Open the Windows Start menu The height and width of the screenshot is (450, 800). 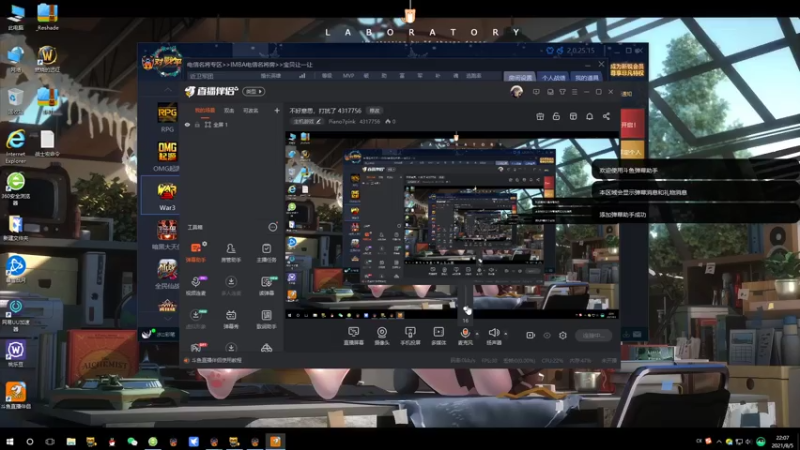(9, 441)
